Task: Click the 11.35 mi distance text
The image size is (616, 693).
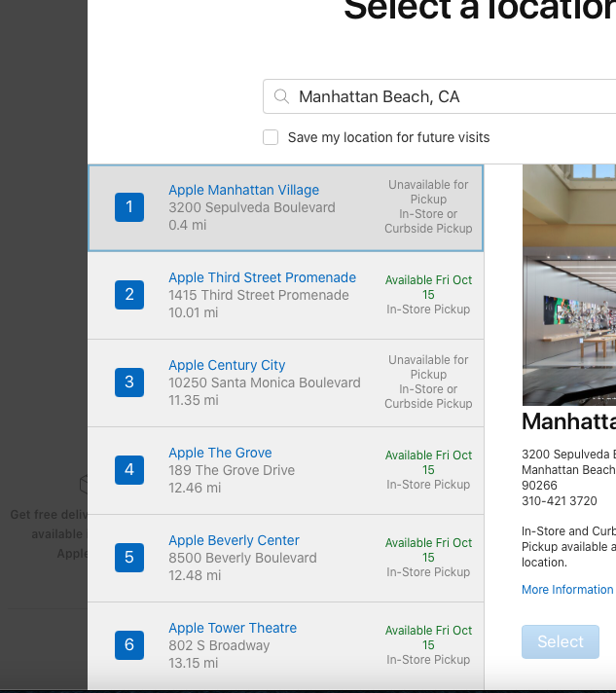Action: pos(193,400)
